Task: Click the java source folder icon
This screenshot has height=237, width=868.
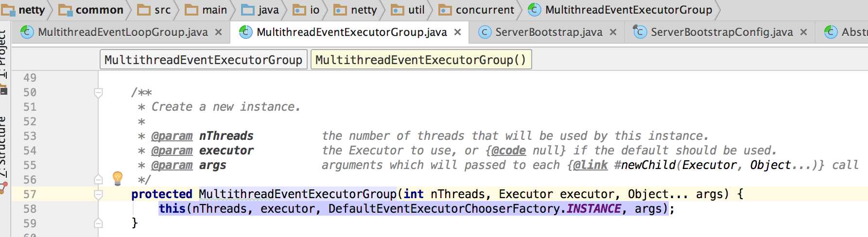Action: coord(248,10)
